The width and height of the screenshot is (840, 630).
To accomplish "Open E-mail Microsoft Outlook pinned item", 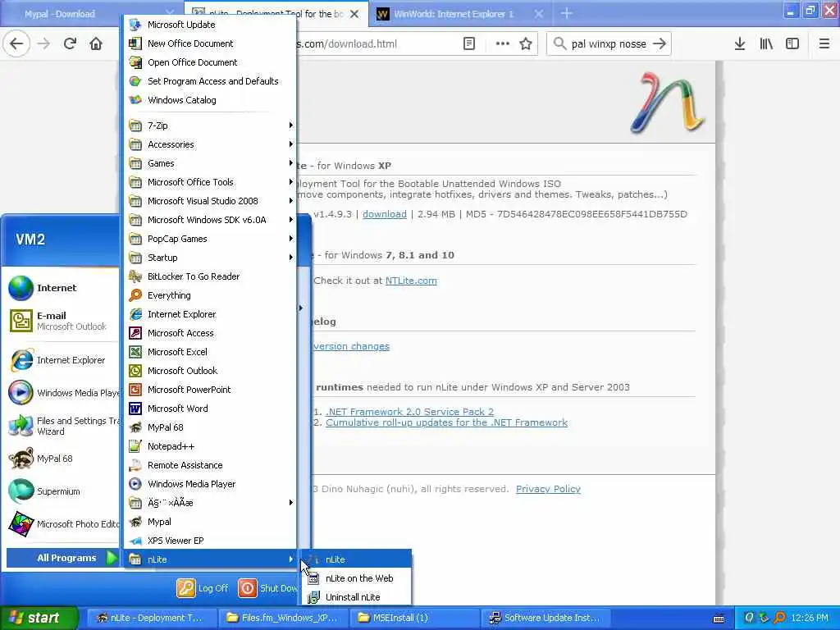I will [62, 321].
